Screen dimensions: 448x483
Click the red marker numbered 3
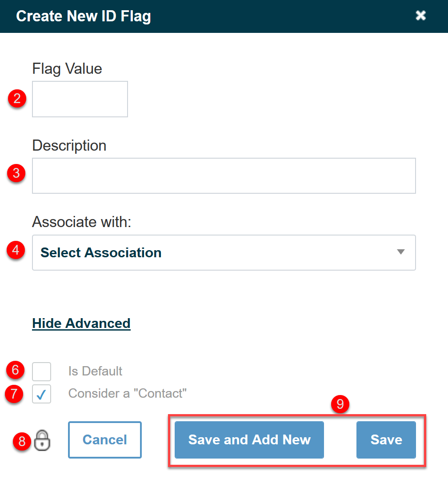point(16,174)
